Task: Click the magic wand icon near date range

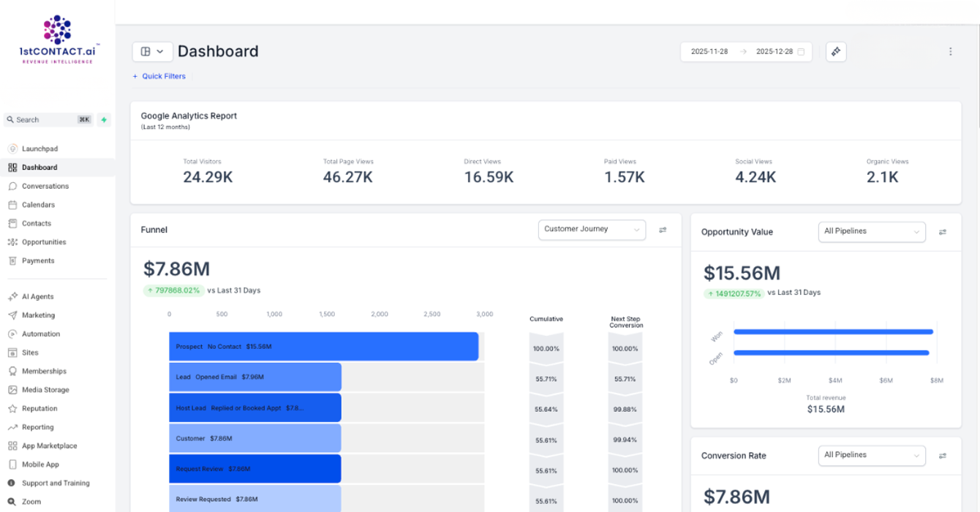Action: pos(836,52)
